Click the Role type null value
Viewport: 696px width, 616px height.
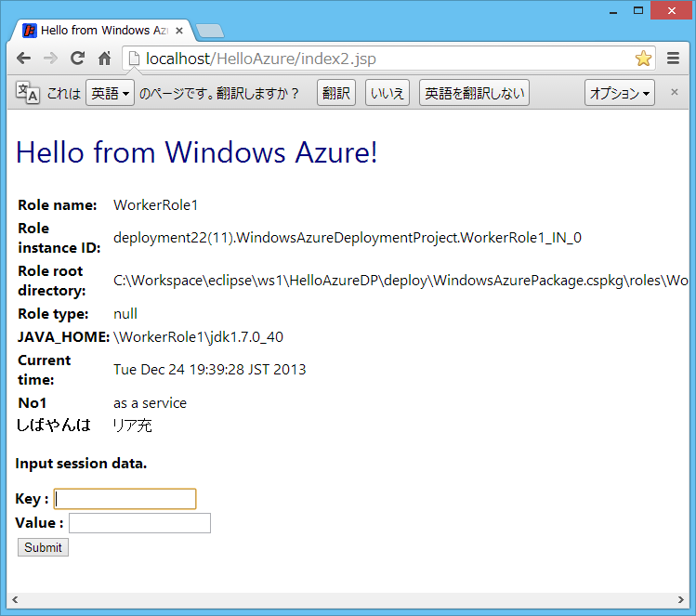coord(125,314)
